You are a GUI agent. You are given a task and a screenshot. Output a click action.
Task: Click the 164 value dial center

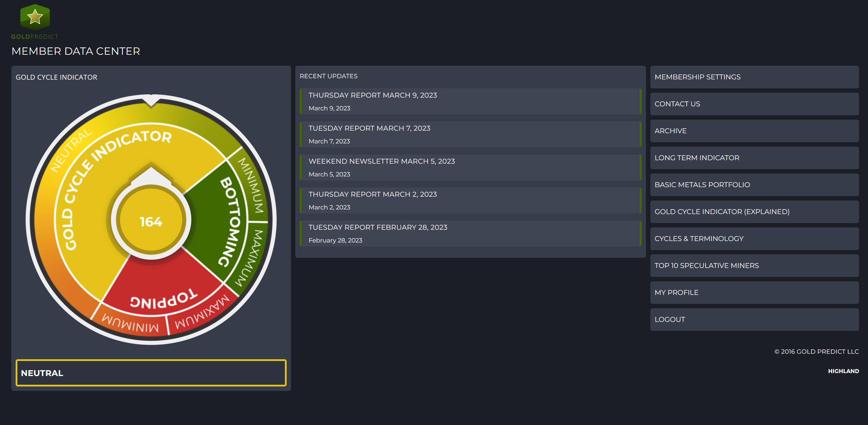click(x=151, y=221)
